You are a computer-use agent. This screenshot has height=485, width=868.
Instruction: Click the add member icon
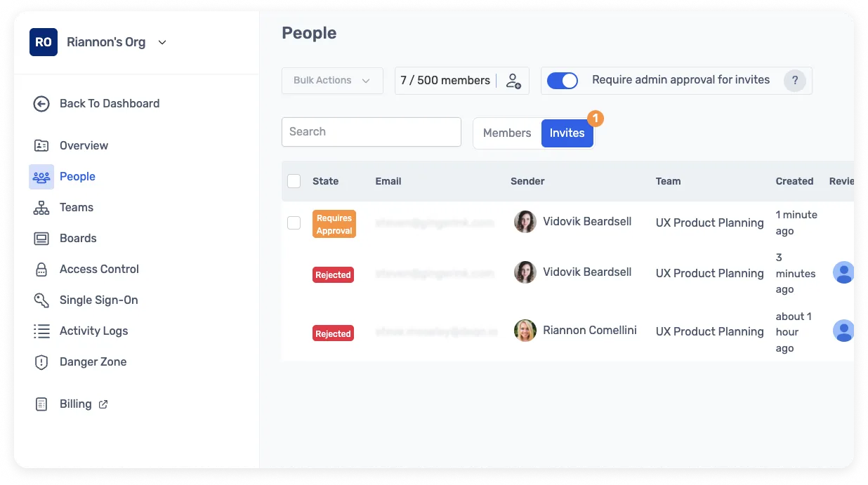click(x=513, y=81)
